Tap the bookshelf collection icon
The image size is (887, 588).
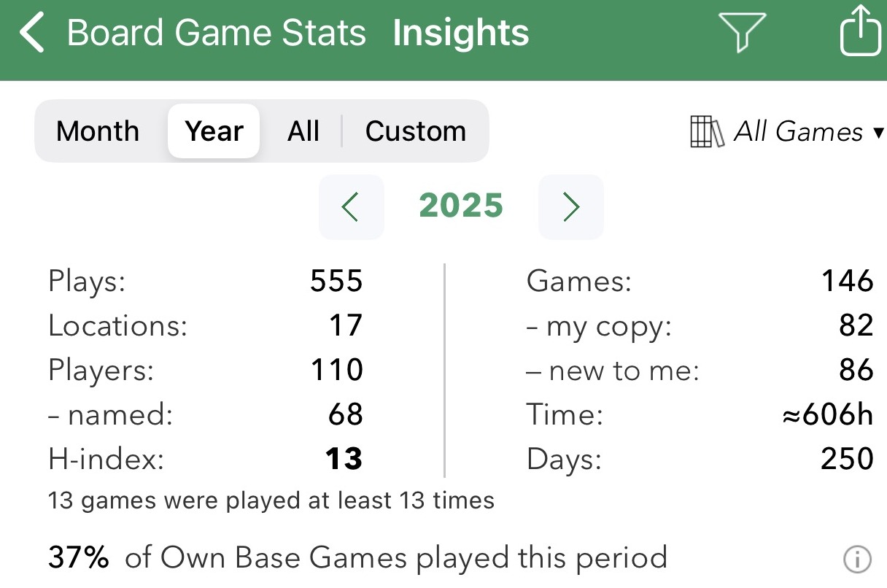click(706, 132)
